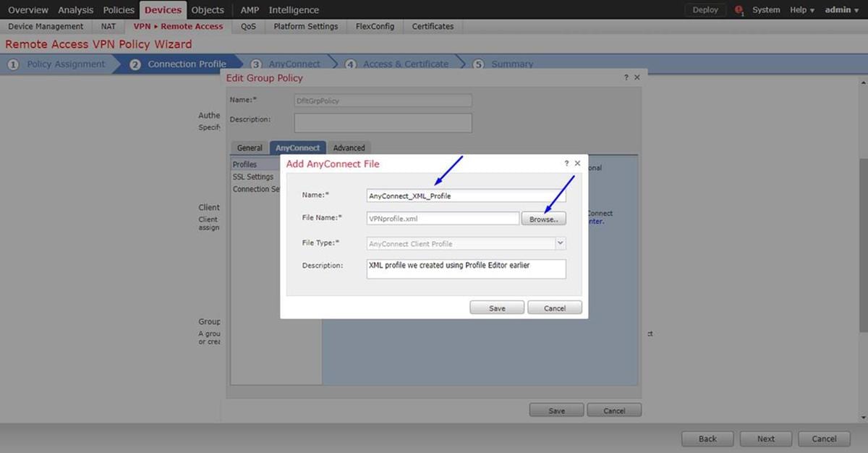This screenshot has height=453, width=868.
Task: Click the Browse button
Action: (x=543, y=219)
